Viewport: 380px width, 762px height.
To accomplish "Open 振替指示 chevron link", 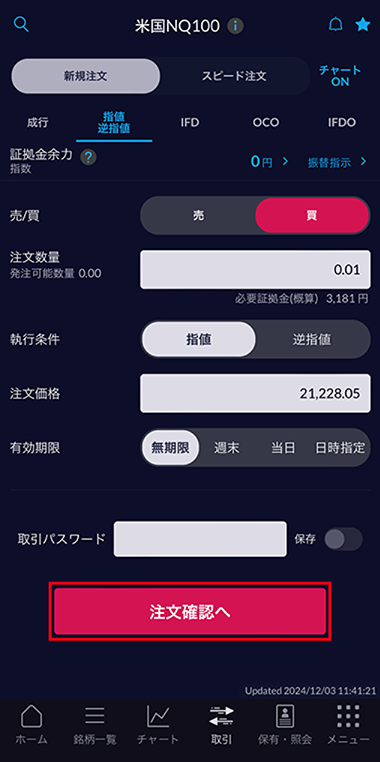I will pyautogui.click(x=337, y=162).
